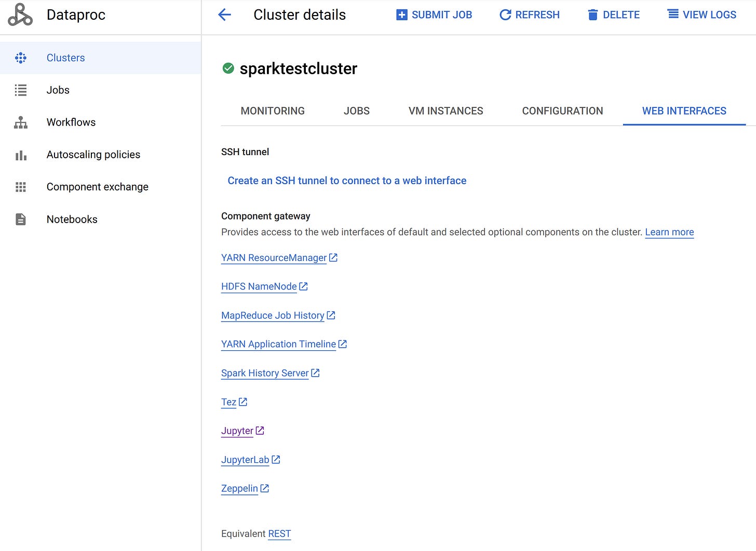
Task: Click external-link icon next to MapReduce Job History
Action: (x=331, y=315)
